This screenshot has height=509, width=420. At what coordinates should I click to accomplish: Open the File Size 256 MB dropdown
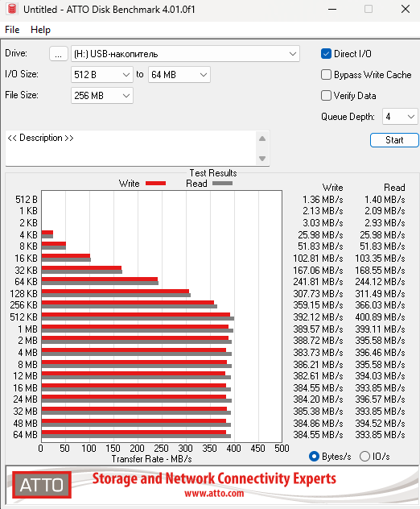click(x=102, y=96)
